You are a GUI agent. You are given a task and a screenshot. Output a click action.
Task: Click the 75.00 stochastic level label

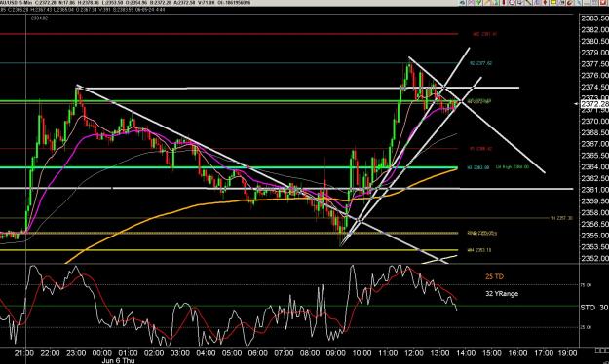click(x=586, y=285)
